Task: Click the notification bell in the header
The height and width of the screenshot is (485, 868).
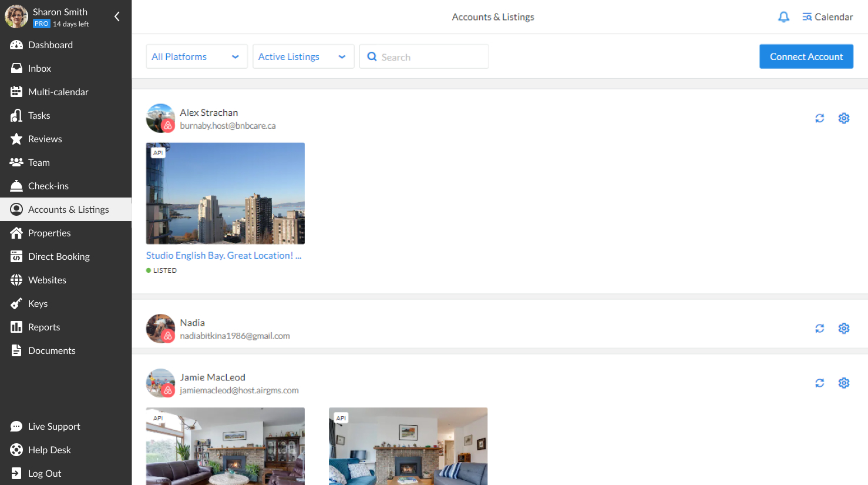Action: pos(783,16)
